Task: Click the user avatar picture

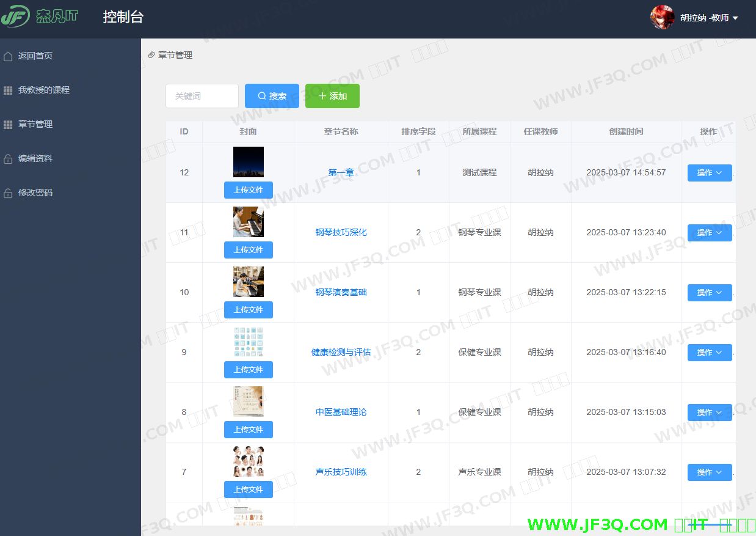Action: (x=662, y=18)
